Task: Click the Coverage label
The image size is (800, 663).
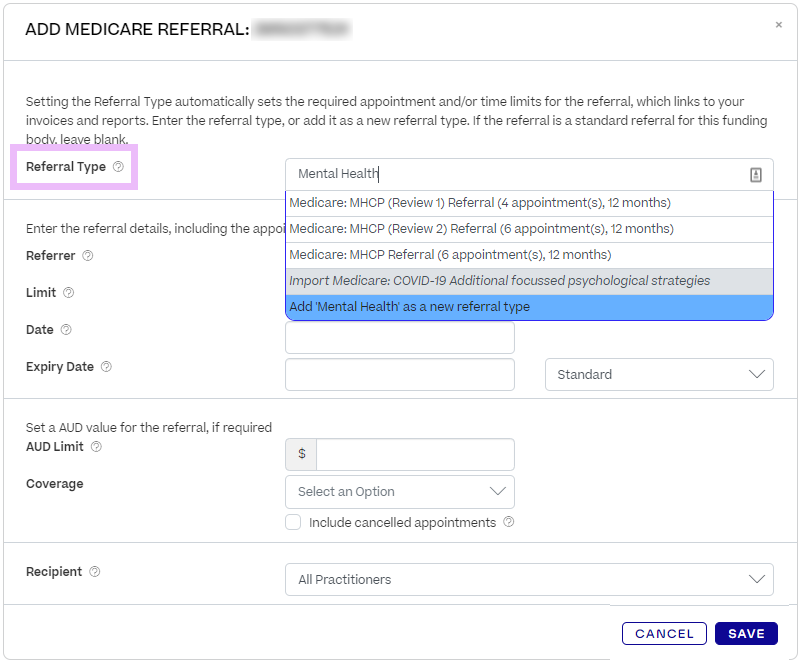Action: [x=55, y=484]
